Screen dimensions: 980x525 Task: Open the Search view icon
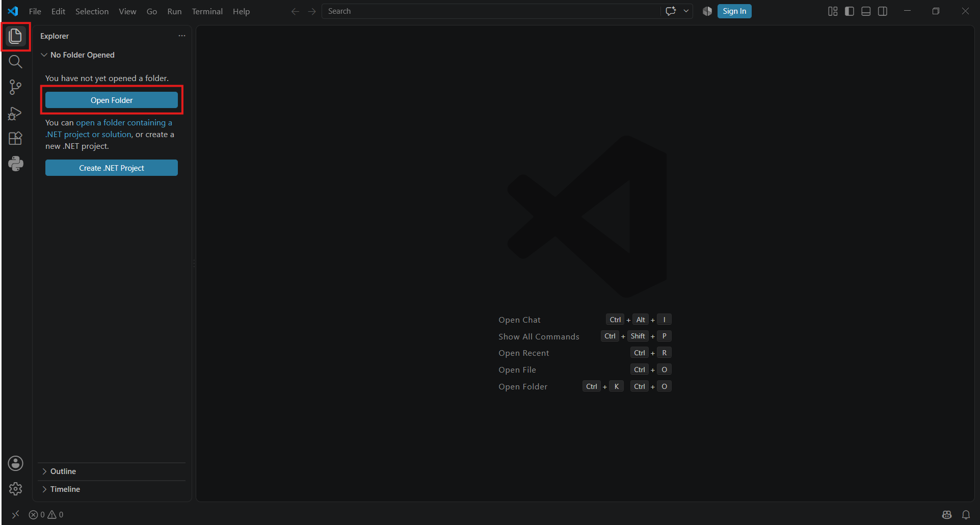point(16,62)
